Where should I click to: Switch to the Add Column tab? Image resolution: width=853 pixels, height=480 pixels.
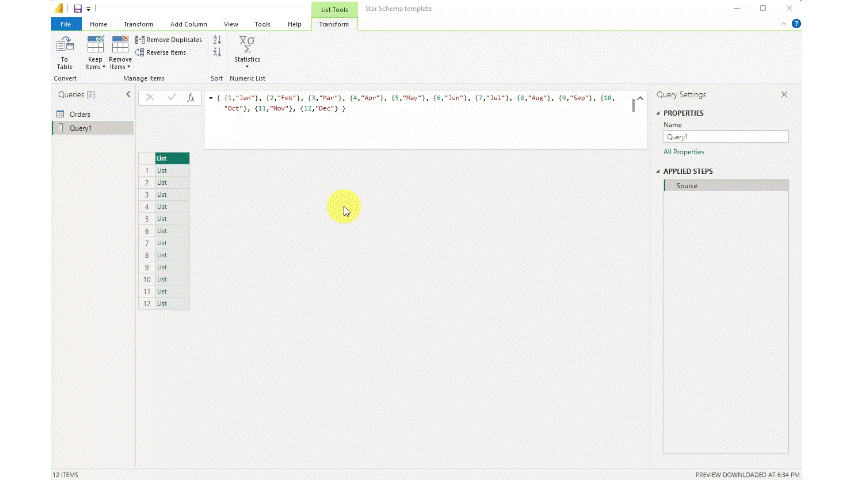point(188,24)
